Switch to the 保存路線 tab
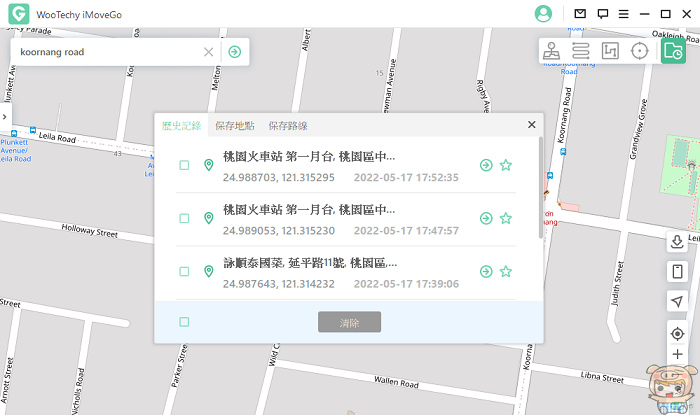 pyautogui.click(x=288, y=125)
